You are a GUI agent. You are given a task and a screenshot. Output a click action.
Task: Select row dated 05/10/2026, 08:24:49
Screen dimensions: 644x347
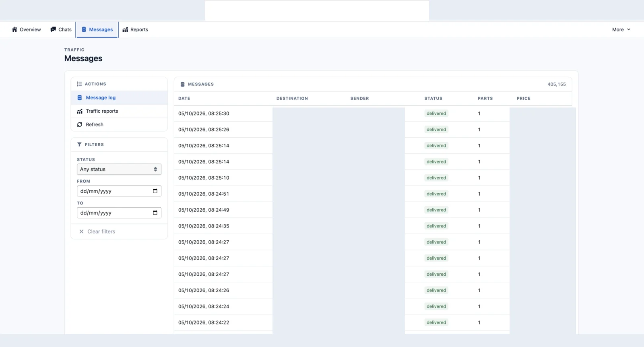point(373,210)
